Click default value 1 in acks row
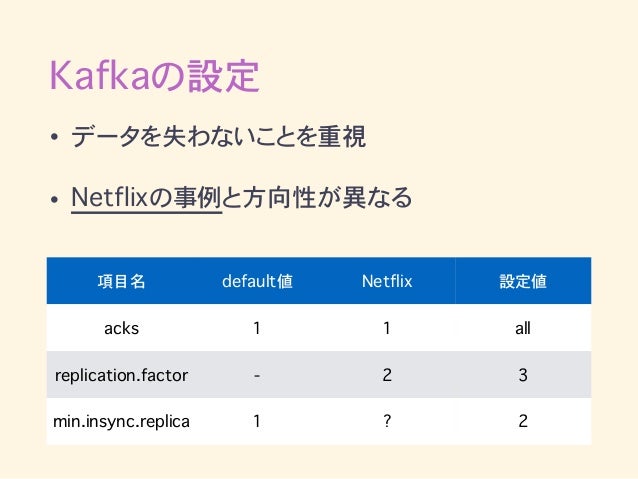Image resolution: width=638 pixels, height=479 pixels. [257, 328]
